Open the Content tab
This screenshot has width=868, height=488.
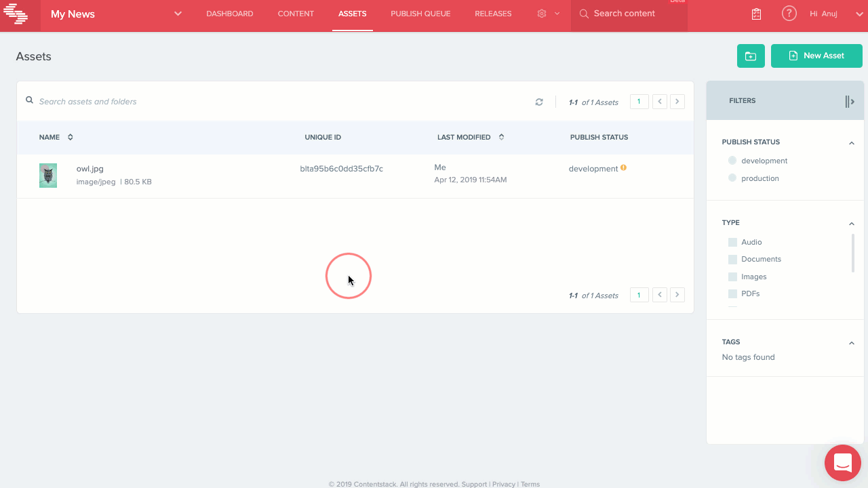click(x=296, y=14)
